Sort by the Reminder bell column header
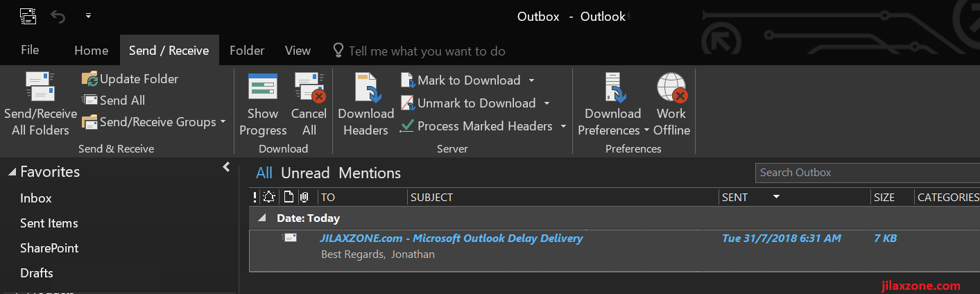 [269, 197]
